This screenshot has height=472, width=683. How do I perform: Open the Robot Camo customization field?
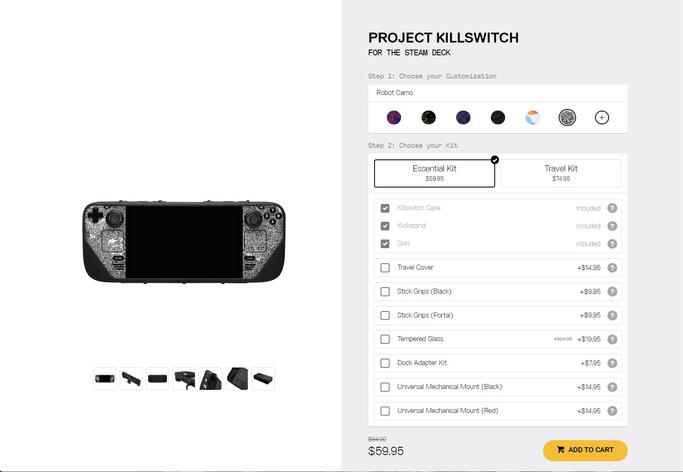click(x=497, y=93)
